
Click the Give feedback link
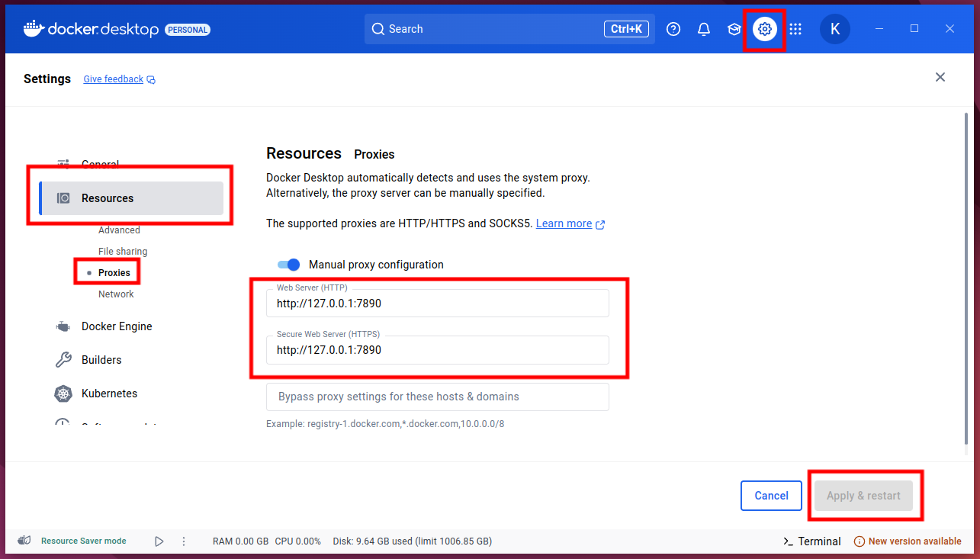(x=114, y=79)
